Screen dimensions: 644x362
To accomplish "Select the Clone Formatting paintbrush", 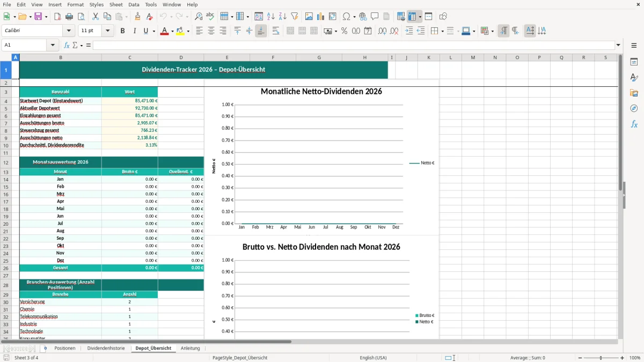I will coord(138,17).
